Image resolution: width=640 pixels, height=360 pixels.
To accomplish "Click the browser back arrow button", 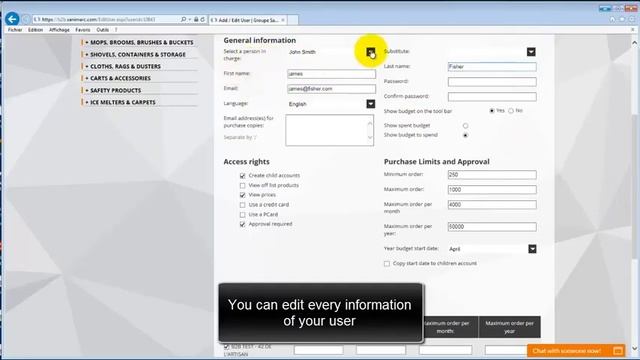I will (x=12, y=19).
